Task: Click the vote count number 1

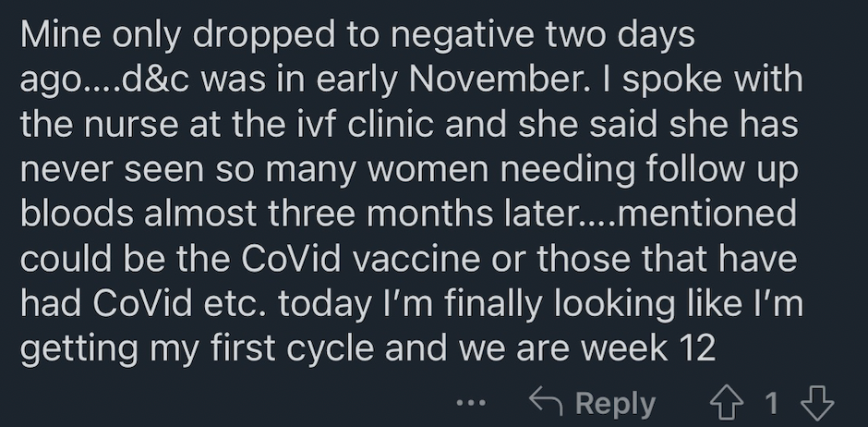Action: coord(772,403)
